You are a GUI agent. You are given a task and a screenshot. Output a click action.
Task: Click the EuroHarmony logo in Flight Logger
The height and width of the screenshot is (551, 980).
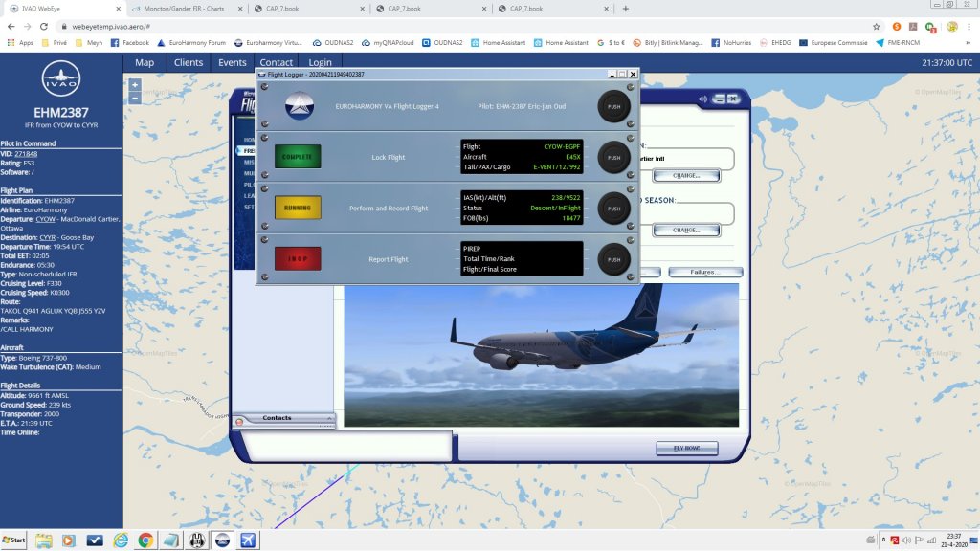[299, 106]
